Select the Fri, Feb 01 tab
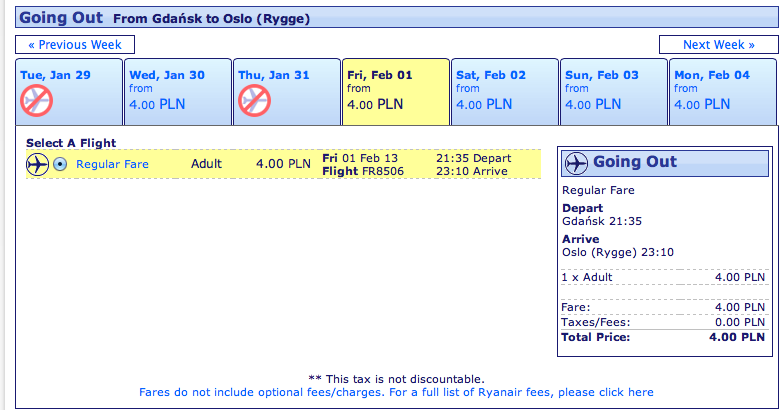Image resolution: width=783 pixels, height=410 pixels. [396, 92]
